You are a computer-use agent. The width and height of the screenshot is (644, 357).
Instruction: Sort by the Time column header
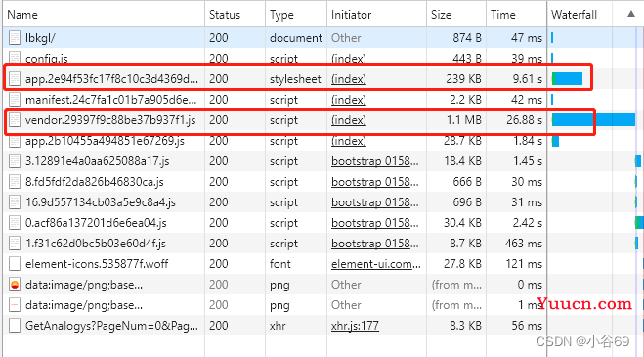click(x=516, y=15)
